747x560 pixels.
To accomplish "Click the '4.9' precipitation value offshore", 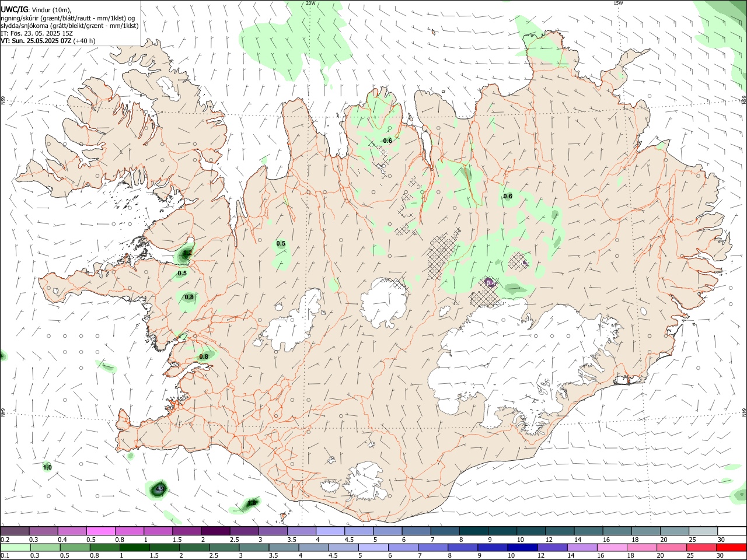I will [x=160, y=489].
